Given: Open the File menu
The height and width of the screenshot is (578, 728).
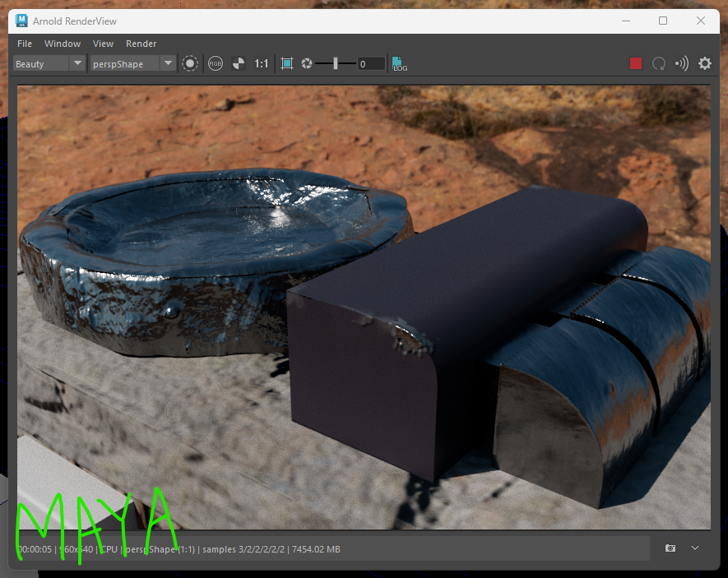Looking at the screenshot, I should 24,44.
